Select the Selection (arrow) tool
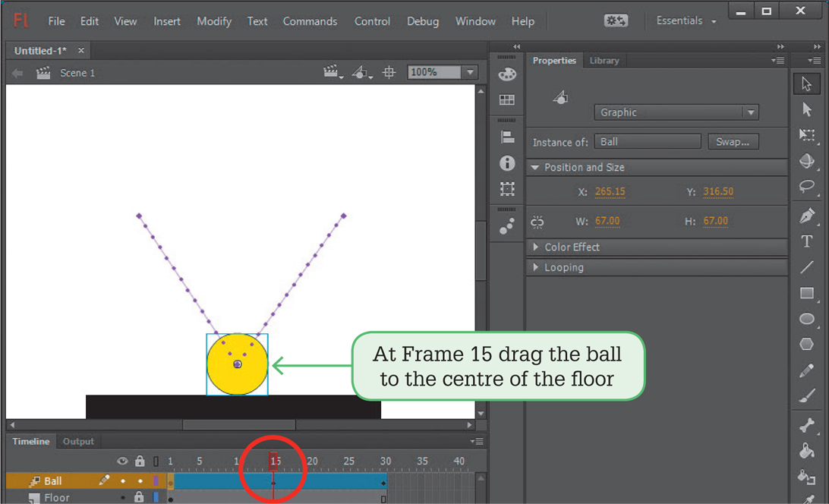This screenshot has height=504, width=829. [806, 84]
